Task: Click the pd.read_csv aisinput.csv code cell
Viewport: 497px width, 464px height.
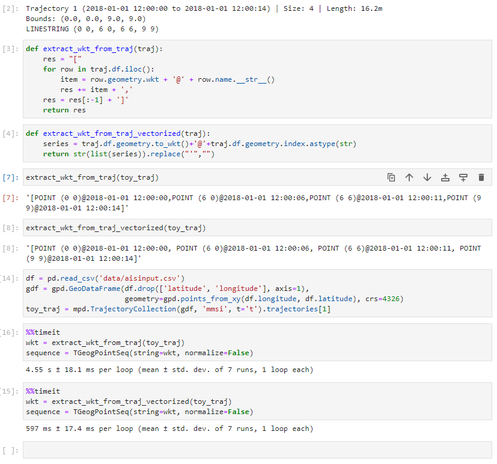Action: [257, 294]
